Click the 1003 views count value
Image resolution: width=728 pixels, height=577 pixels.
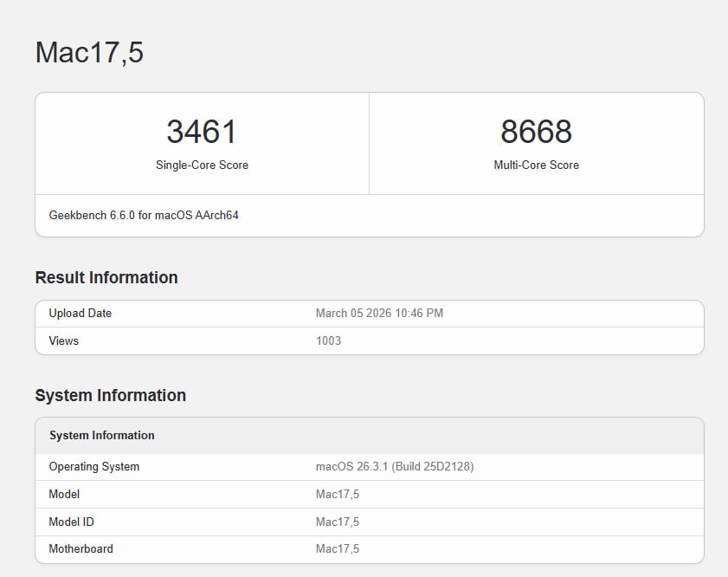[328, 341]
